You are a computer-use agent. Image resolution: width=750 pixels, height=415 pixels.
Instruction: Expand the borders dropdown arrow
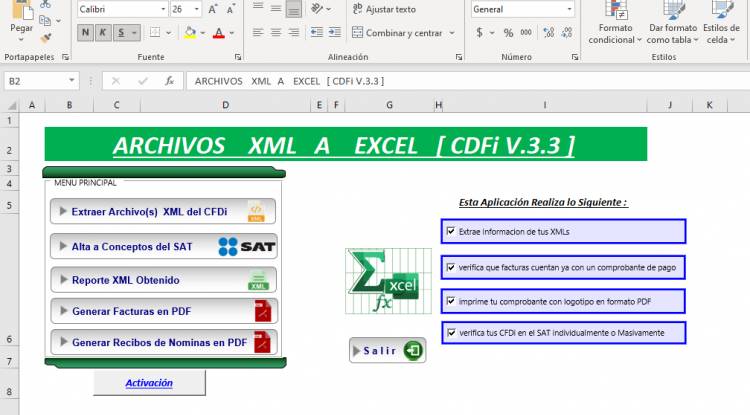(x=168, y=33)
